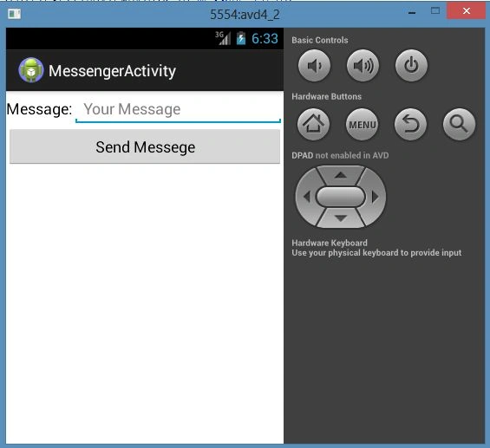Click the Hardware Buttons heading

(x=327, y=96)
